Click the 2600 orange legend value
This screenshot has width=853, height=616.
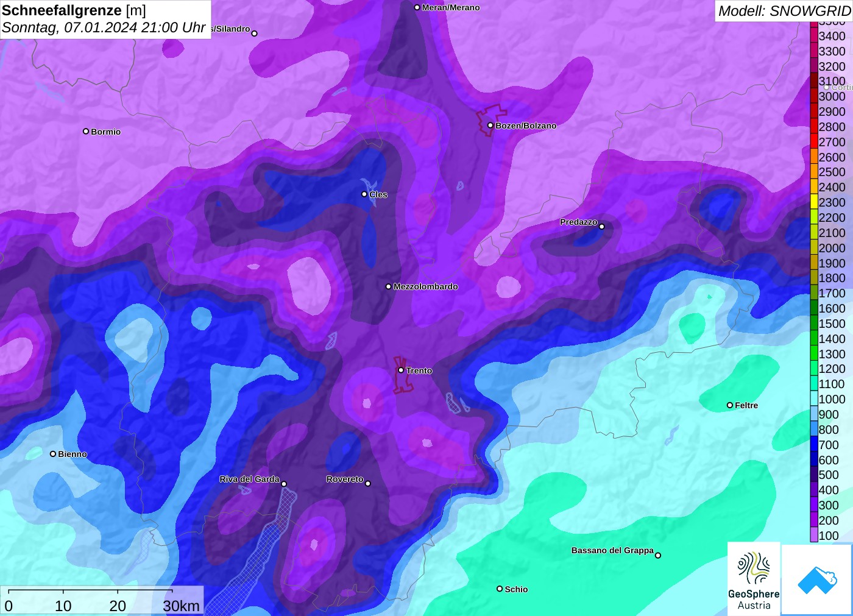[x=832, y=157]
